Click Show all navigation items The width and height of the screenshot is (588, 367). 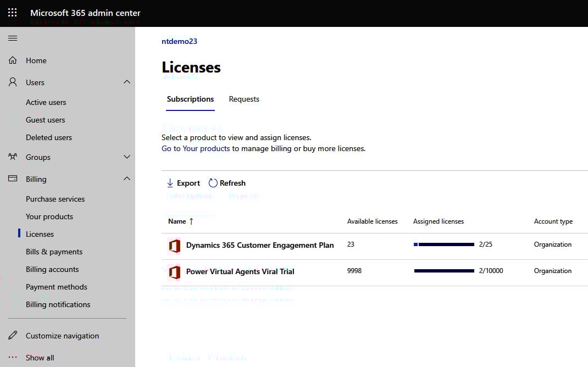pyautogui.click(x=40, y=358)
